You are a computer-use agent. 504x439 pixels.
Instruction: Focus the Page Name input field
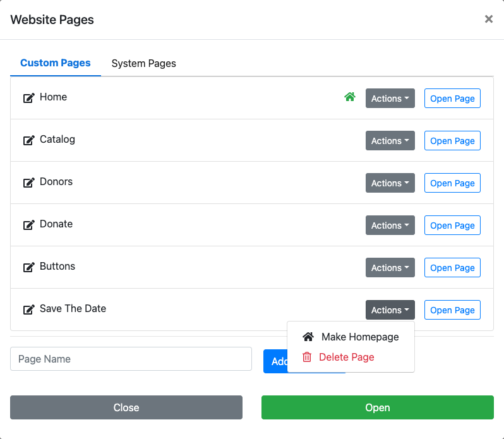(131, 359)
